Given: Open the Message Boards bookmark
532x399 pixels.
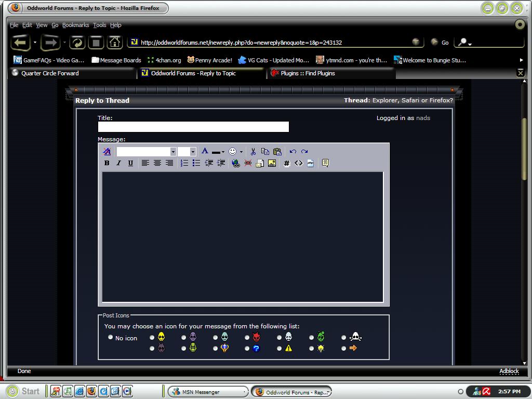Looking at the screenshot, I should [120, 60].
